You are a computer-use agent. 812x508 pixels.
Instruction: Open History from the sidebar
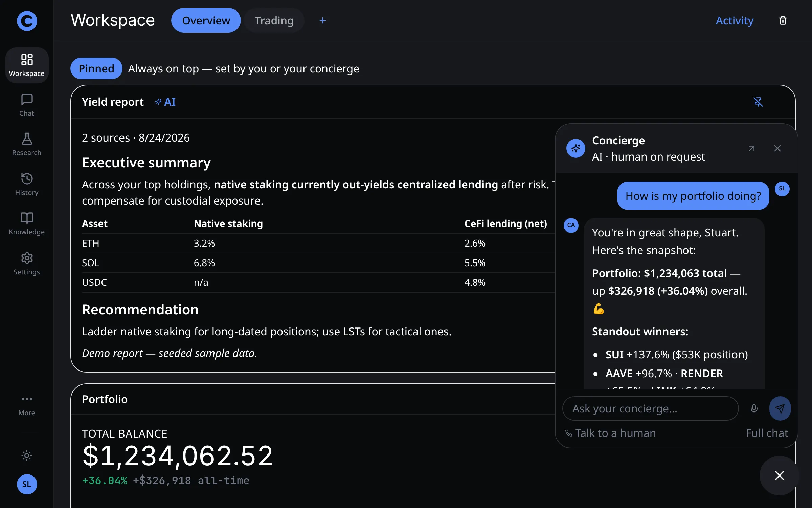[x=27, y=184]
